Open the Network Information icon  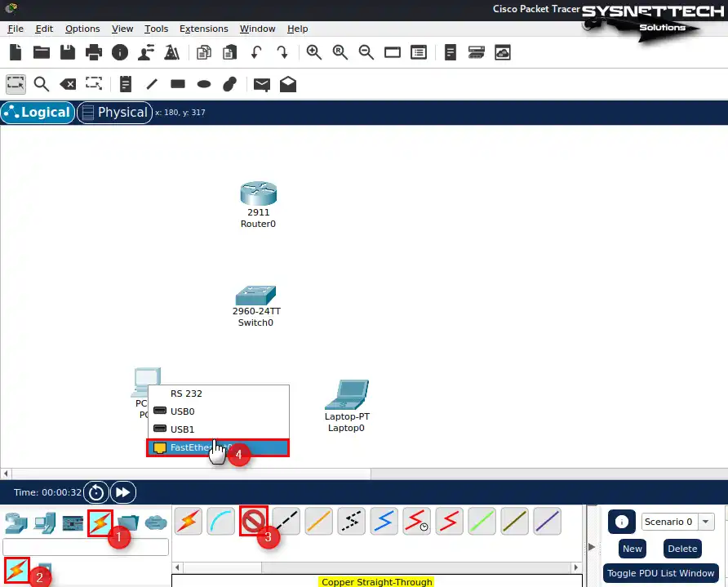click(x=120, y=52)
